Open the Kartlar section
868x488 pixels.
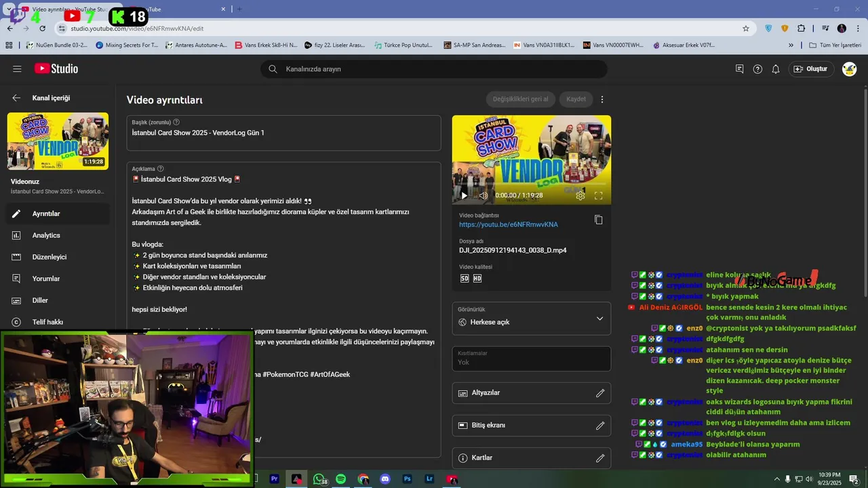pos(532,458)
